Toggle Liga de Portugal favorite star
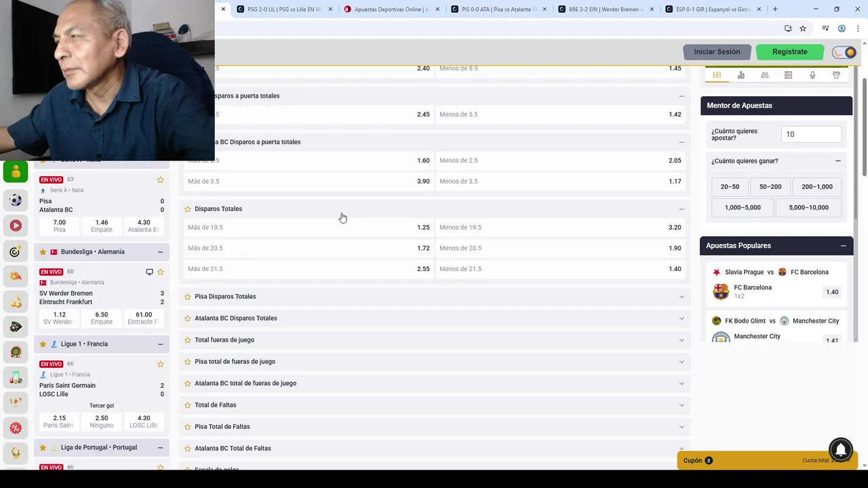The height and width of the screenshot is (488, 868). coord(43,448)
